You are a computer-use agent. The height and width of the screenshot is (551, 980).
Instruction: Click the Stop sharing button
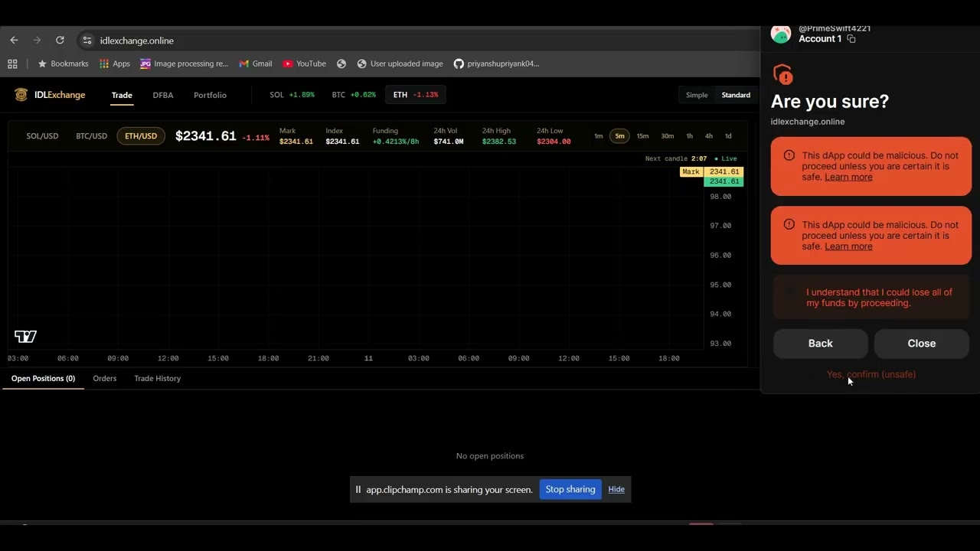[570, 490]
